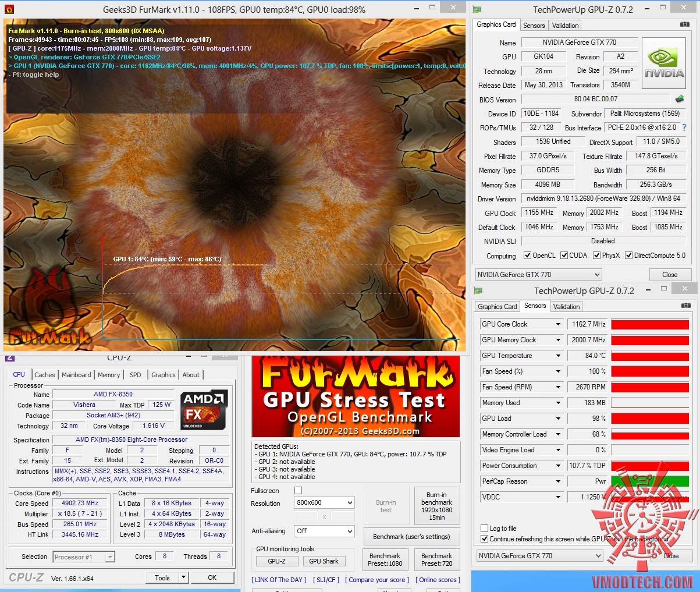700x592 pixels.
Task: Open the Caches tab in CPU-Z
Action: (44, 375)
